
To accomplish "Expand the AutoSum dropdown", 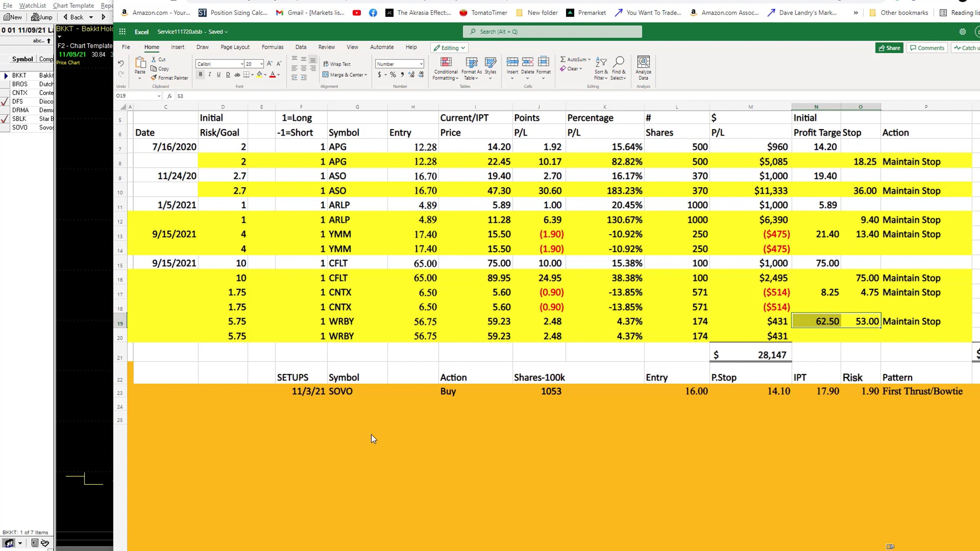I will pyautogui.click(x=589, y=60).
